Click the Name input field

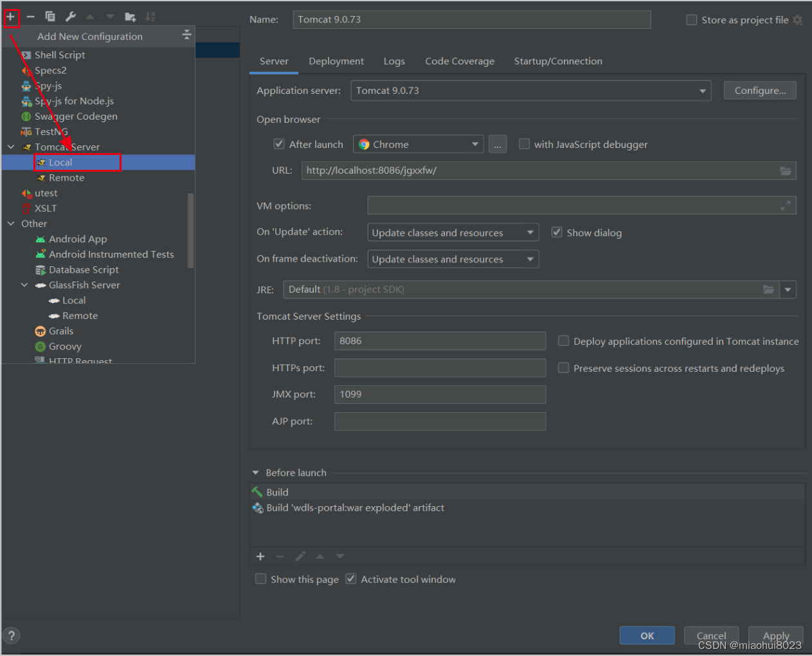[472, 20]
